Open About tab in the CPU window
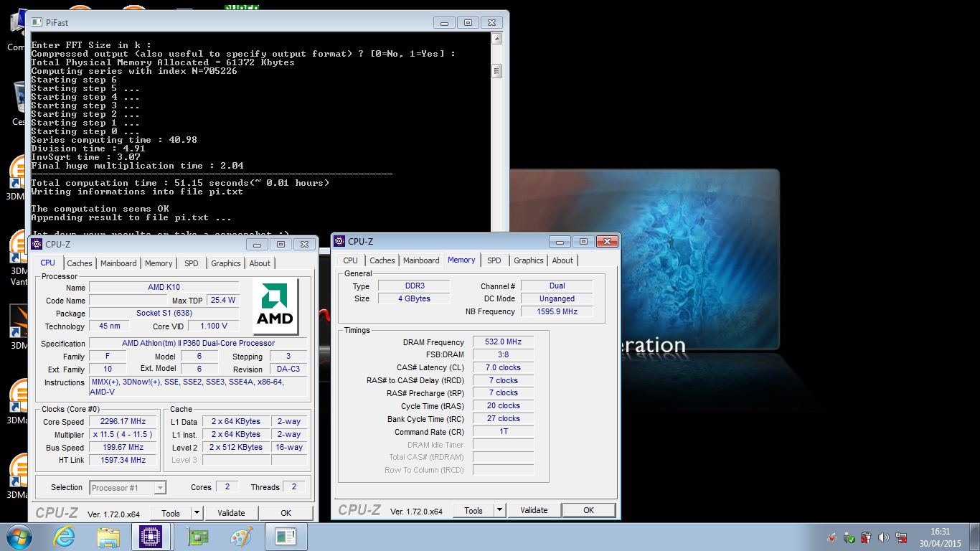 click(260, 263)
